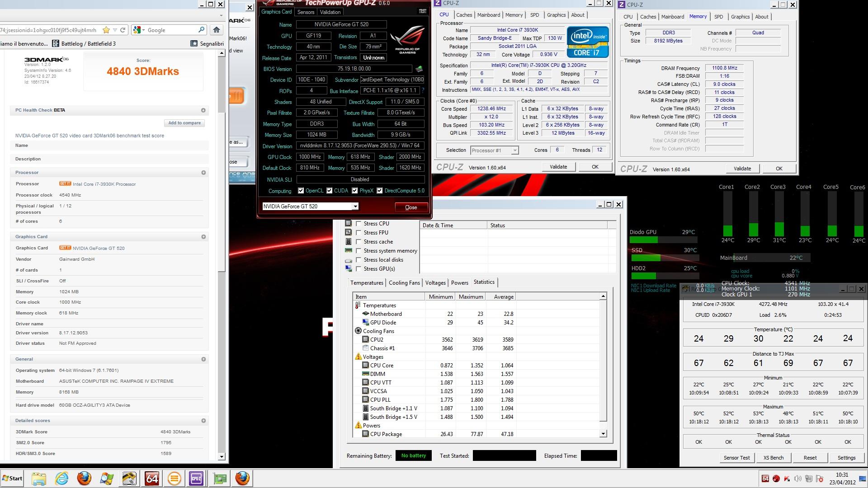Screen dimensions: 868x488
Task: Open Windows Explorer from the taskbar
Action: point(39,479)
